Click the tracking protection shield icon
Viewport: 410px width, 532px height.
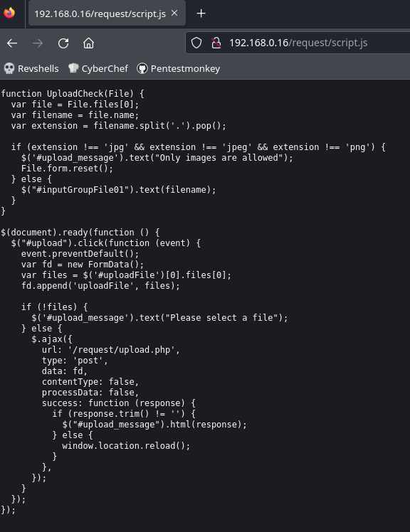click(x=196, y=43)
